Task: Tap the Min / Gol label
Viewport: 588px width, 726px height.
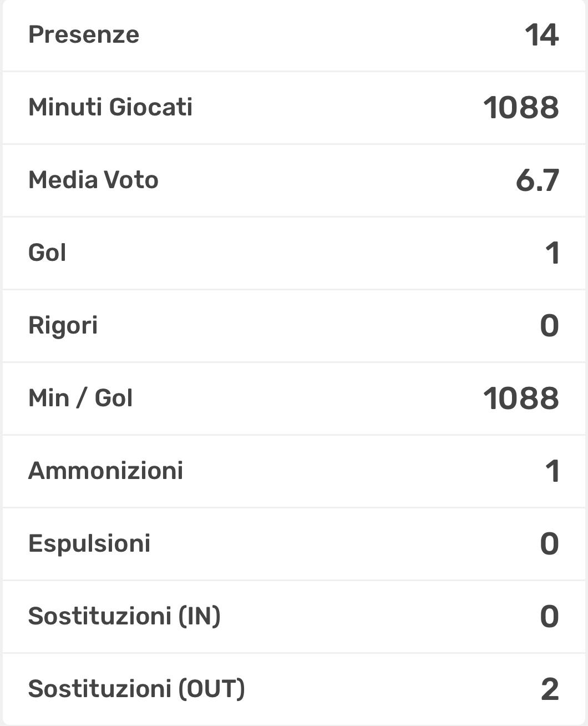Action: pyautogui.click(x=80, y=398)
